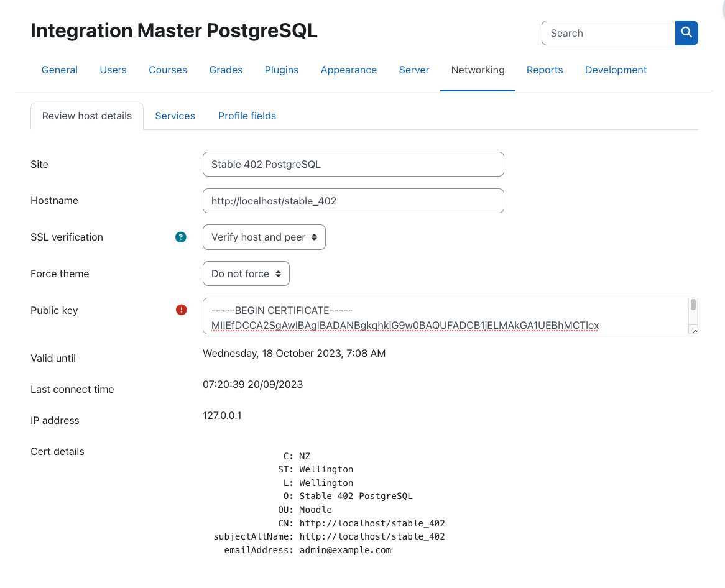
Task: Click the last connect time '07:20:39 20/09/2023'
Action: (x=253, y=384)
